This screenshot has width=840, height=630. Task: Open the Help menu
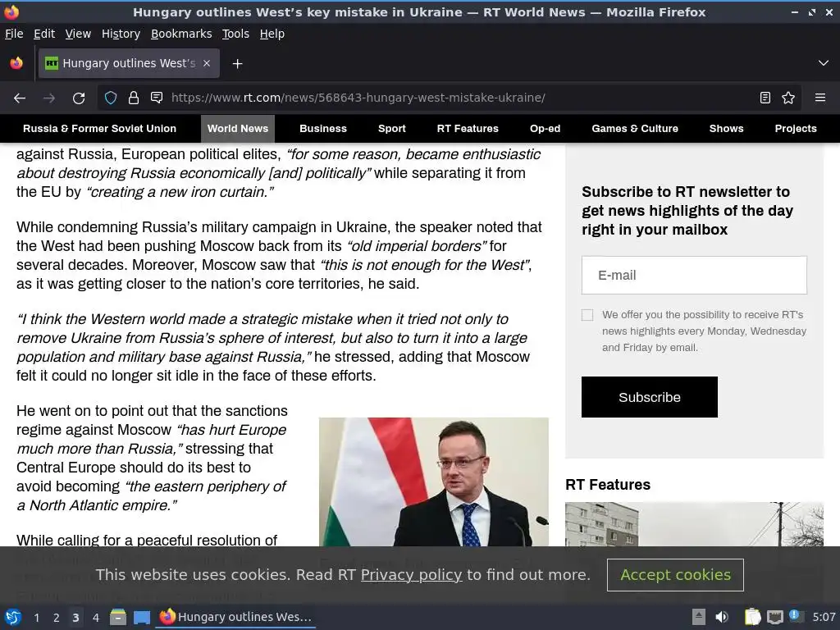coord(272,34)
